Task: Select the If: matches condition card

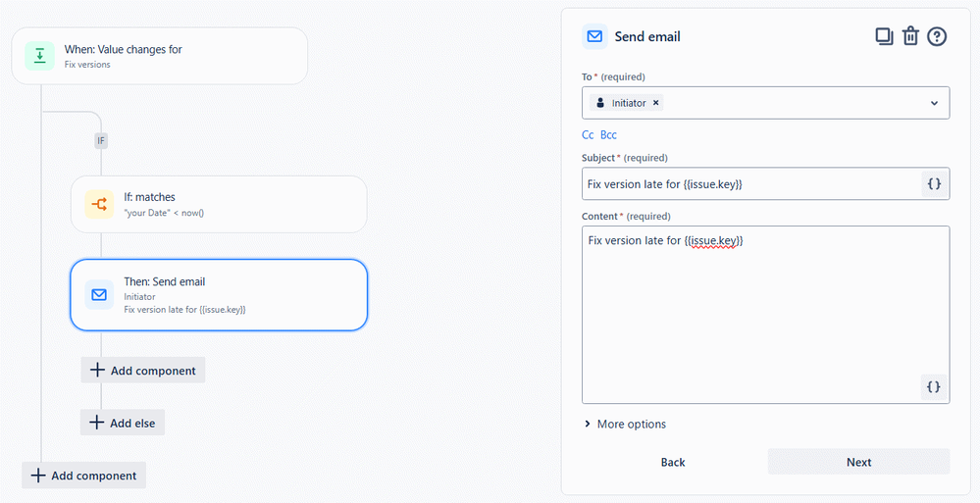Action: tap(219, 204)
